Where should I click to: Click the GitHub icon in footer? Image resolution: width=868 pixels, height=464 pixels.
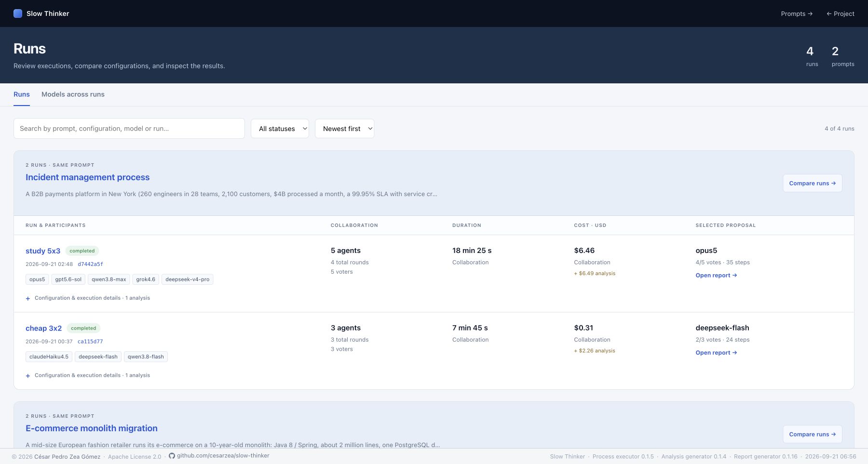click(x=172, y=456)
